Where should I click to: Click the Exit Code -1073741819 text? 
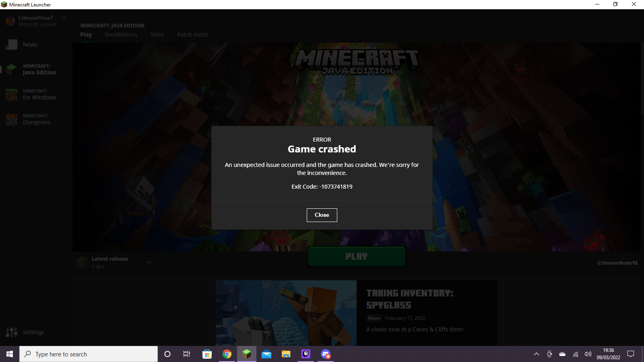point(322,187)
